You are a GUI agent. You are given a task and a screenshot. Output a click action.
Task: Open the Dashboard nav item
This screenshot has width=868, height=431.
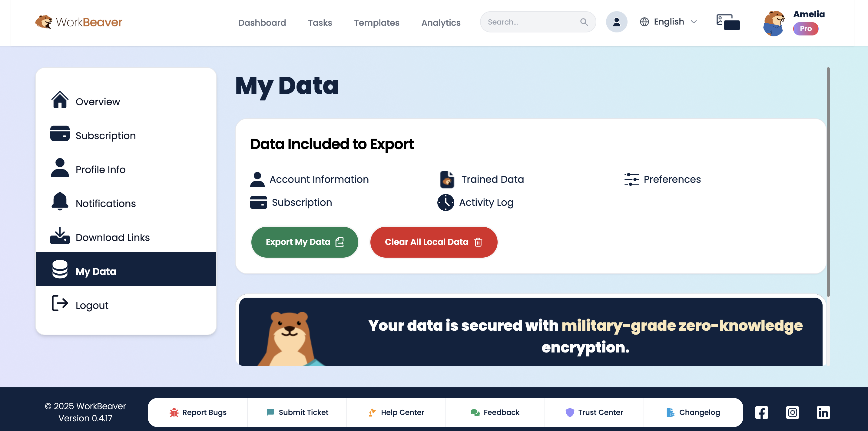[262, 23]
